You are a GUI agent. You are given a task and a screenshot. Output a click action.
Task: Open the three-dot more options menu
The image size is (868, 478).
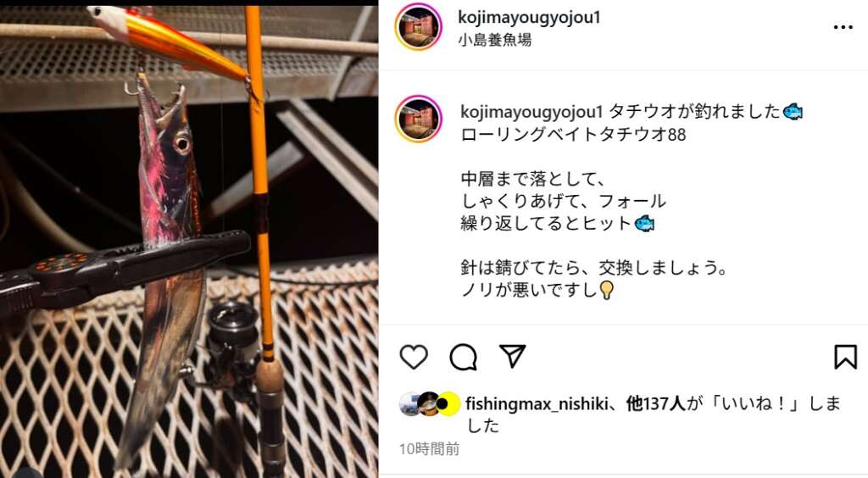tap(843, 27)
